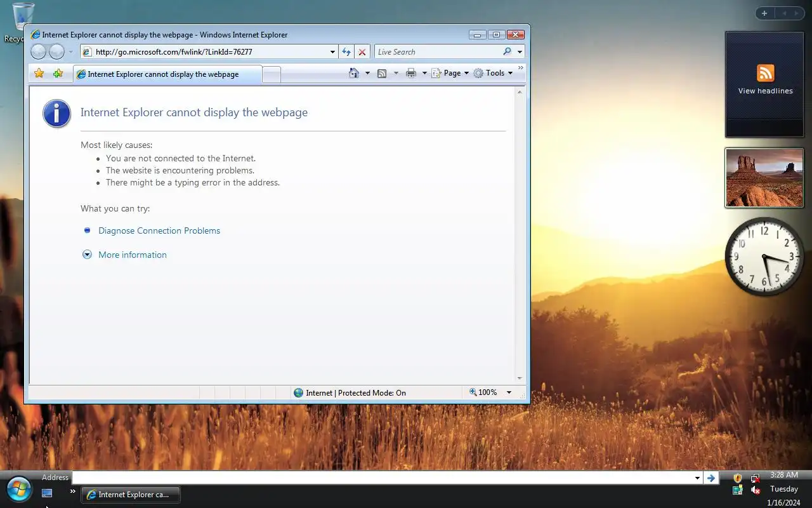Image resolution: width=812 pixels, height=508 pixels.
Task: Switch to Internet Explorer taskbar button
Action: pyautogui.click(x=131, y=494)
